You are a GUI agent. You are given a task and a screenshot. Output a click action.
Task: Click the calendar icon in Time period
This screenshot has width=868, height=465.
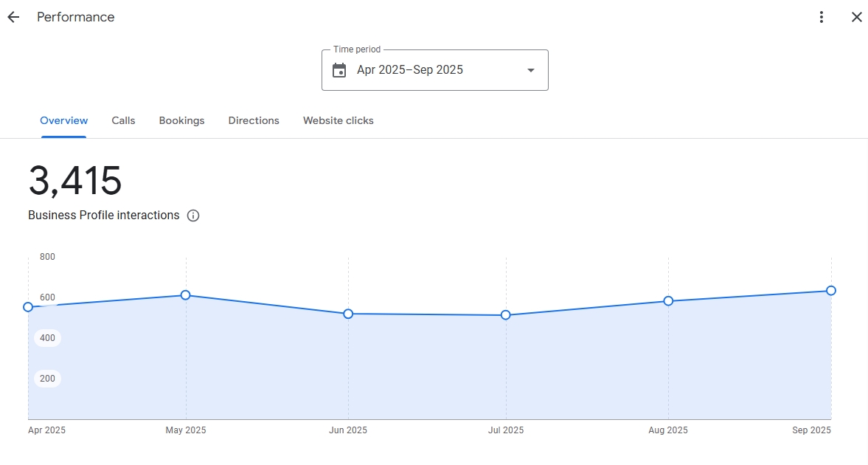[339, 70]
